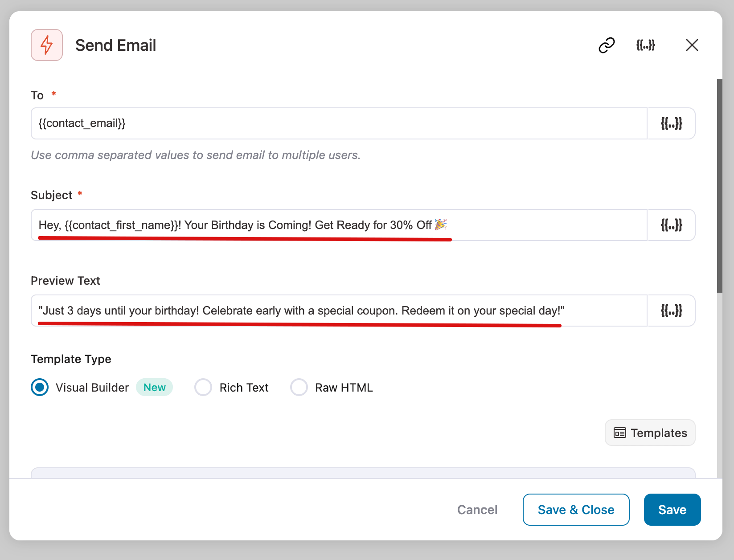Click Save & Close button
734x560 pixels.
(x=576, y=510)
